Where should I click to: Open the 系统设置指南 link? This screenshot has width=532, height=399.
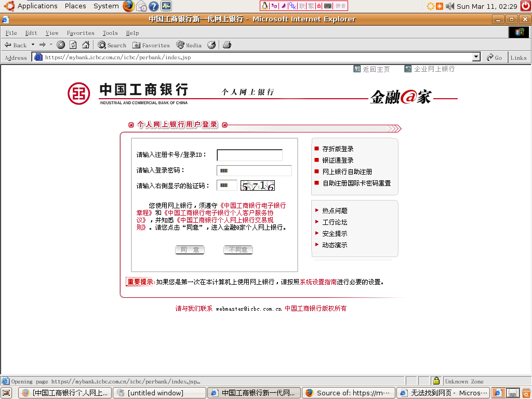pyautogui.click(x=318, y=282)
